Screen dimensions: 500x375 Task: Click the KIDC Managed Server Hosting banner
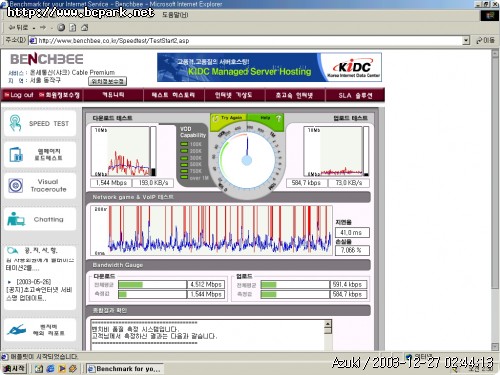pos(269,67)
